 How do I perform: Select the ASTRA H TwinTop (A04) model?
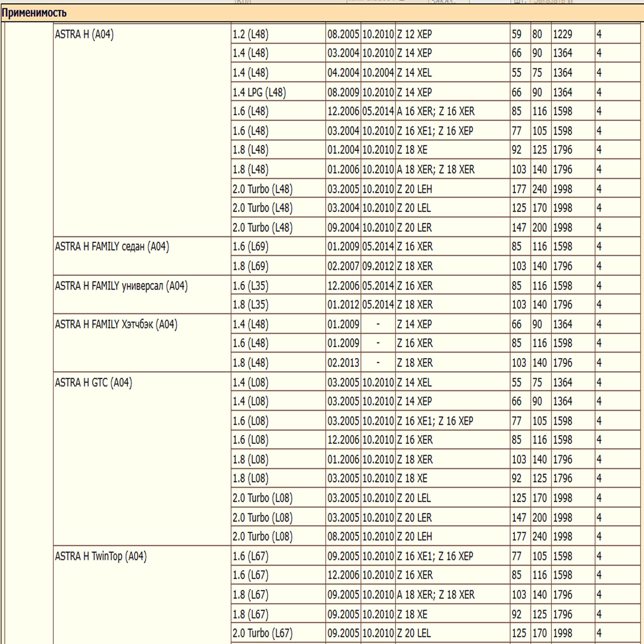(101, 556)
